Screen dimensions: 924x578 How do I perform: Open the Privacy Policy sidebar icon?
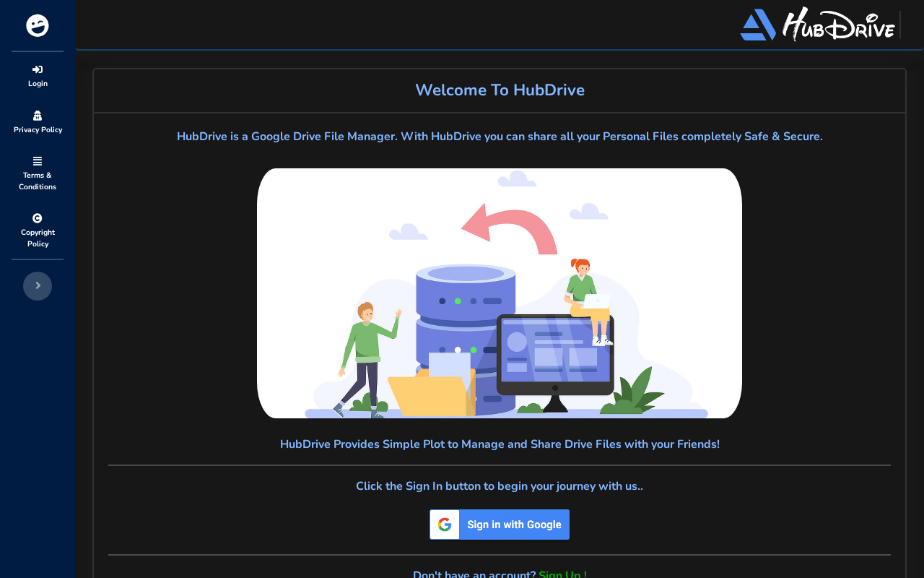[x=38, y=116]
